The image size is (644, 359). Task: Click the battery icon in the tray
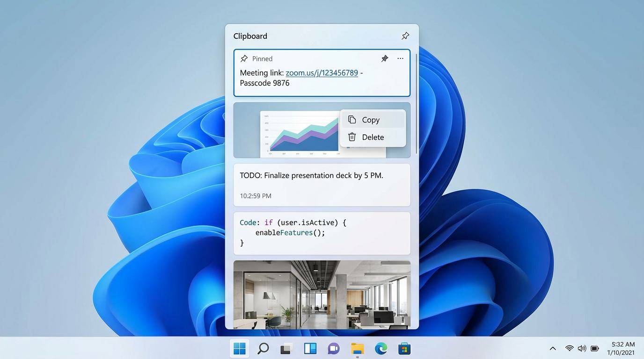pos(594,348)
